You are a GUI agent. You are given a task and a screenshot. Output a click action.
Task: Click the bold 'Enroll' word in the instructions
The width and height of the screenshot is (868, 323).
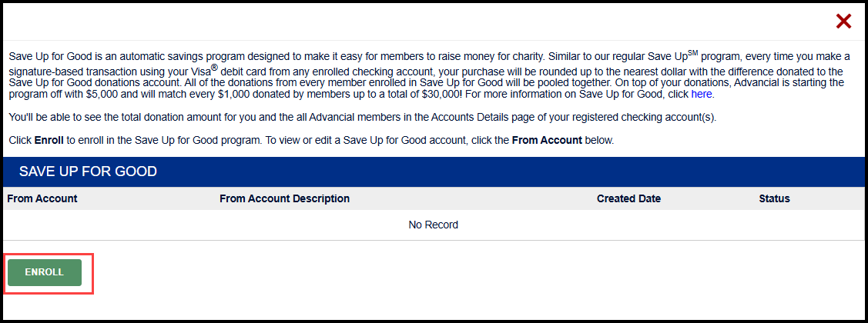point(49,141)
